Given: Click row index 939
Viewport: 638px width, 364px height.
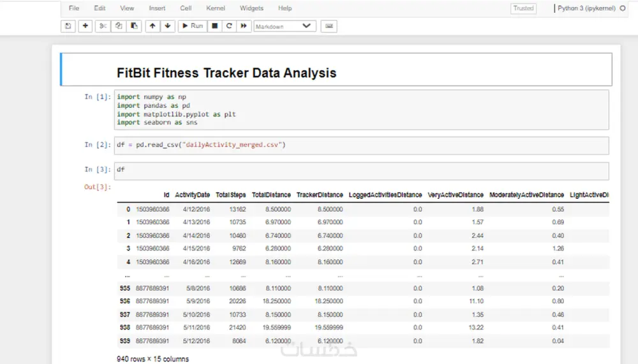Looking at the screenshot, I should tap(125, 341).
